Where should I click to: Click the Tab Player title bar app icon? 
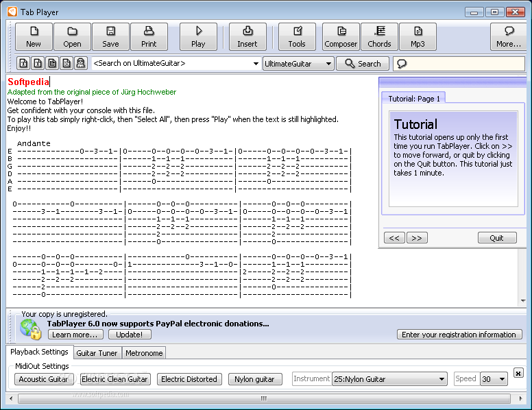tap(12, 12)
